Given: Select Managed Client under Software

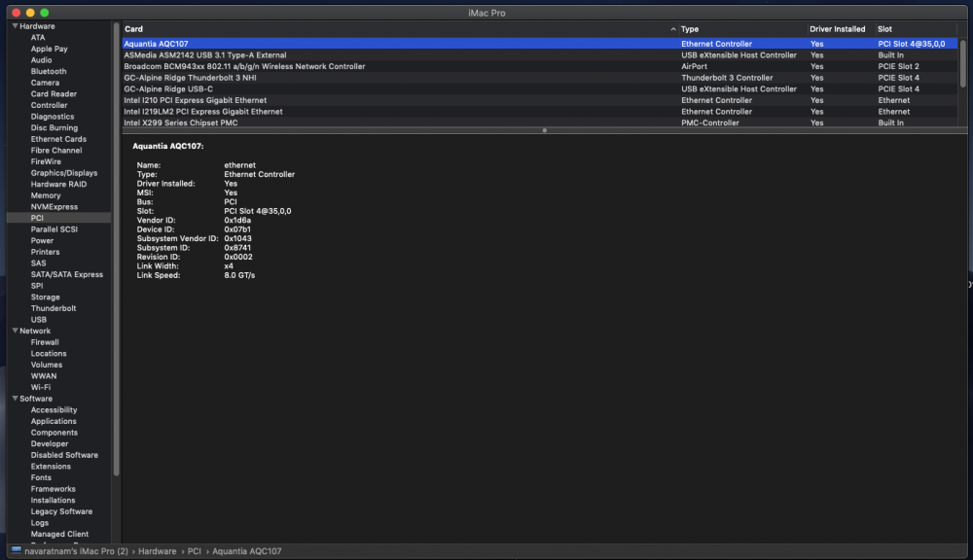Looking at the screenshot, I should [59, 534].
